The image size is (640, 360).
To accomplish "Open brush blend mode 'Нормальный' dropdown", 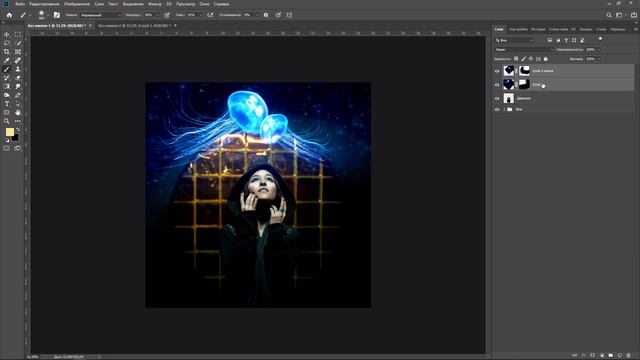I will click(x=100, y=15).
